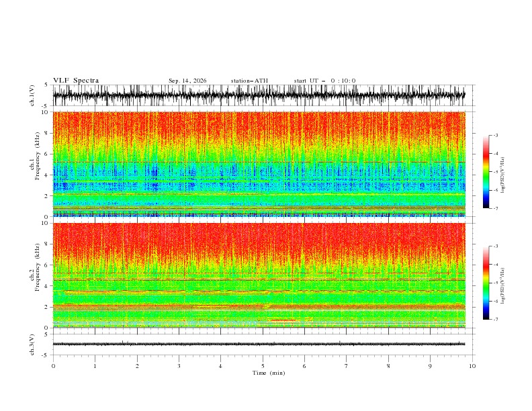Viewport: 532px width, 411px height.
Task: Click the 2 minute tick on time axis
Action: coord(137,366)
